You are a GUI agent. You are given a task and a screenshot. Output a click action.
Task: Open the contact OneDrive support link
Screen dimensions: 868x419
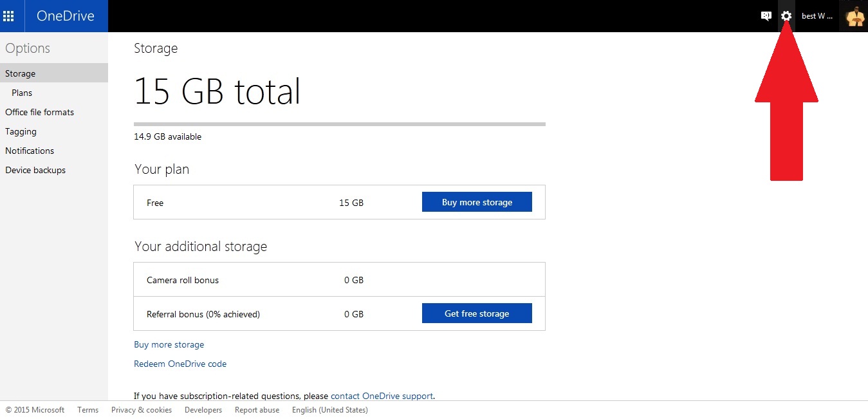(x=382, y=396)
